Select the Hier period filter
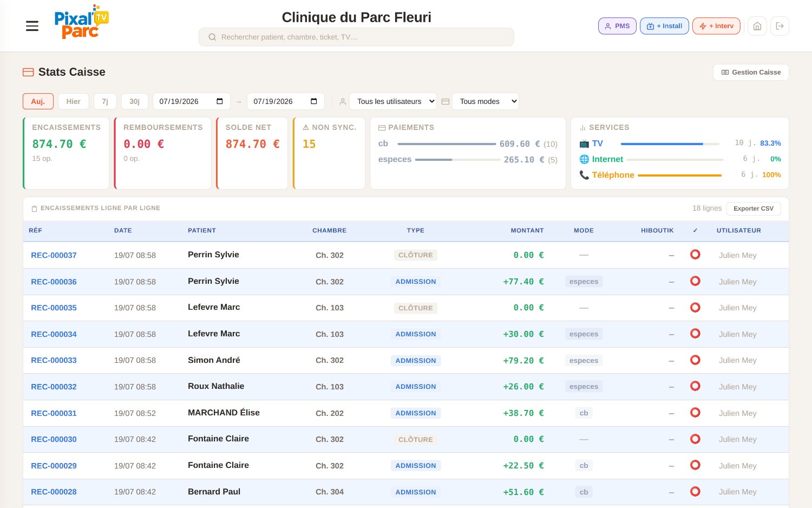Screen dimensions: 812x508 [73, 101]
